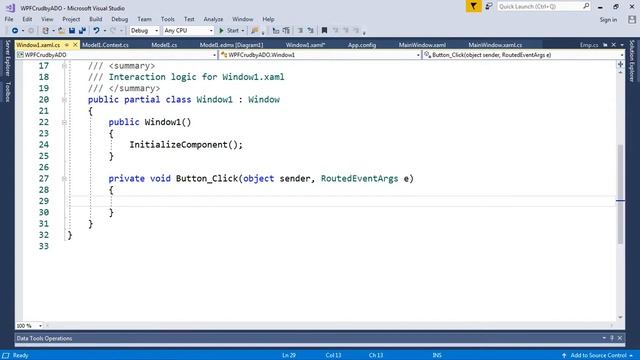Click the Quick Launch magnifier icon

click(586, 6)
